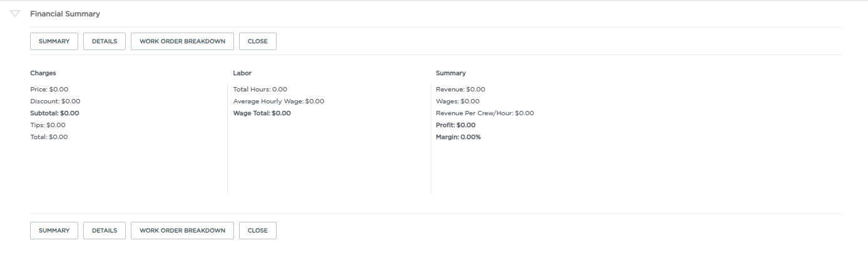
Task: Click the Labor column heading
Action: click(242, 73)
